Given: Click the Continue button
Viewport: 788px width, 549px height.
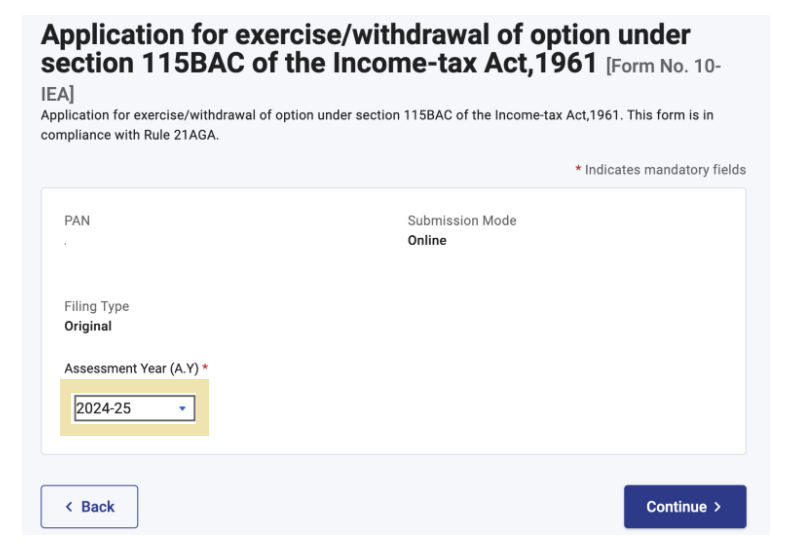Looking at the screenshot, I should (x=684, y=507).
